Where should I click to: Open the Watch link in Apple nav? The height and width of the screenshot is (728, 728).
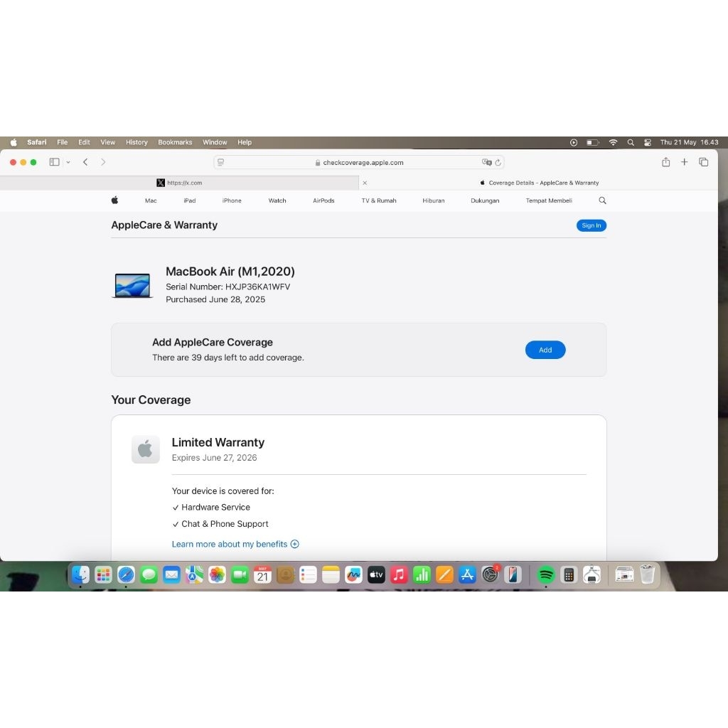[277, 200]
